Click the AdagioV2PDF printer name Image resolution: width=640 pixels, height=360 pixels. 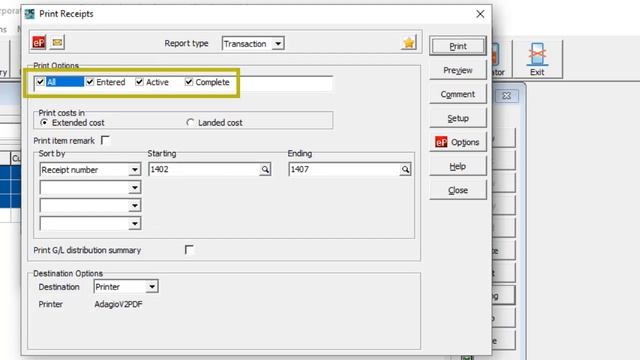[x=118, y=304]
